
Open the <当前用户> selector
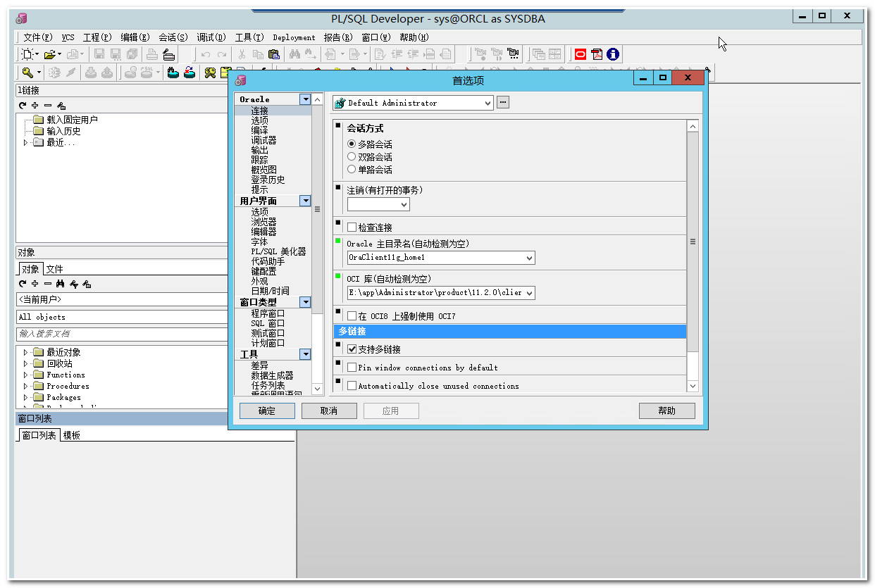(x=121, y=299)
